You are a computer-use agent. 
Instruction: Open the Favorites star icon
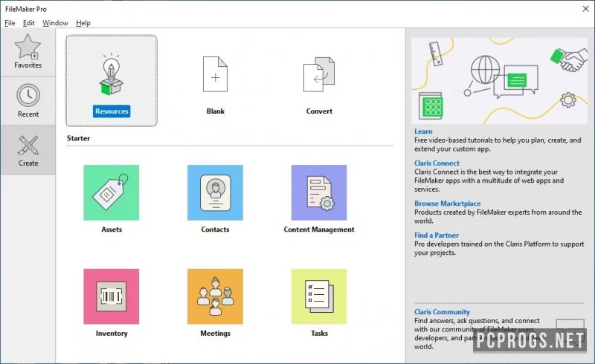point(28,47)
